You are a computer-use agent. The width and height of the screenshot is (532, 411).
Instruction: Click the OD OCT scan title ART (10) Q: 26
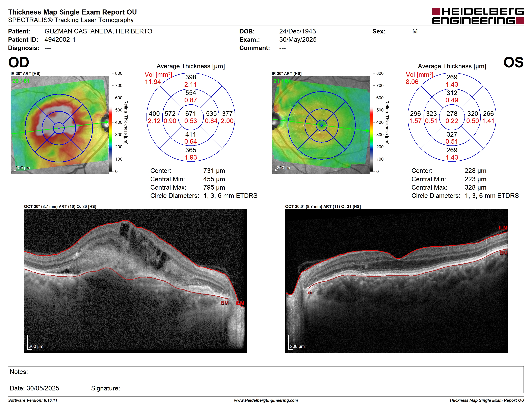tap(60, 207)
